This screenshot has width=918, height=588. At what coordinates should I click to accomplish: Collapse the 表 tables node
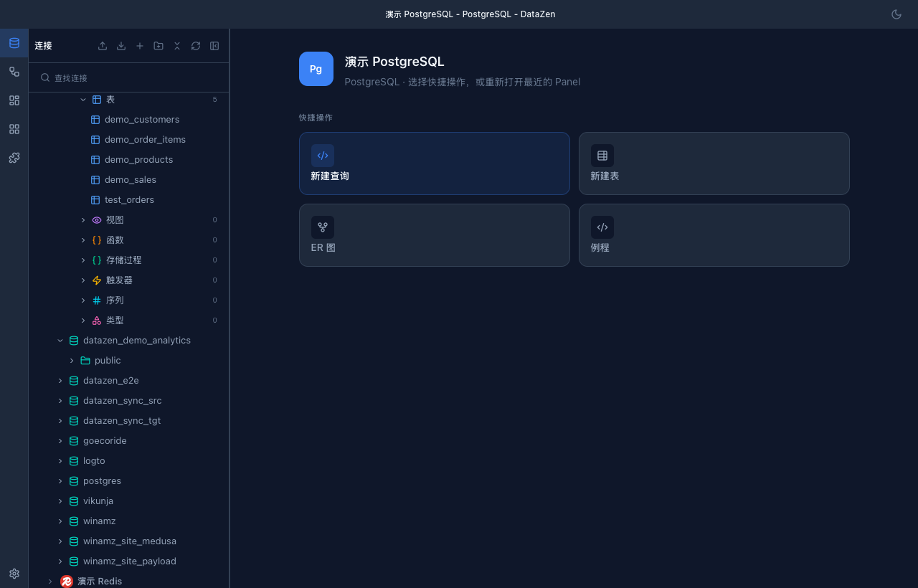83,100
